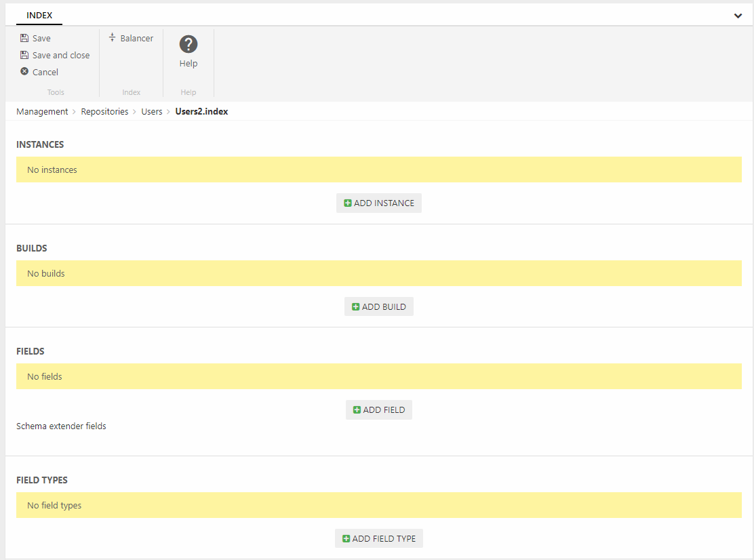Collapse the ribbon with the top-right chevron

pyautogui.click(x=738, y=16)
